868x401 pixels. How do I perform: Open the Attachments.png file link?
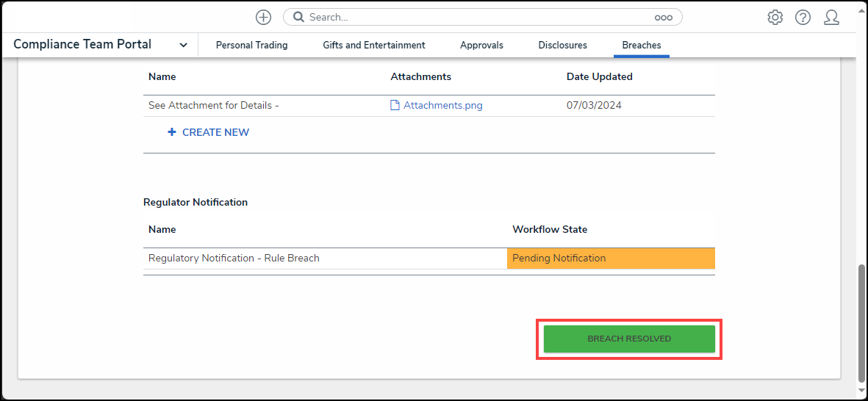(442, 105)
